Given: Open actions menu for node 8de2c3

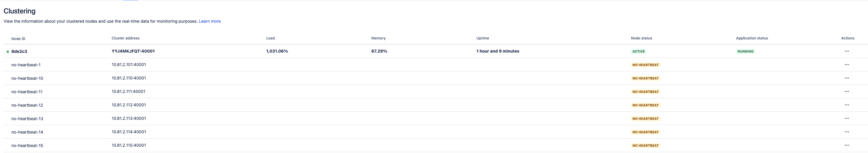Looking at the screenshot, I should (846, 51).
